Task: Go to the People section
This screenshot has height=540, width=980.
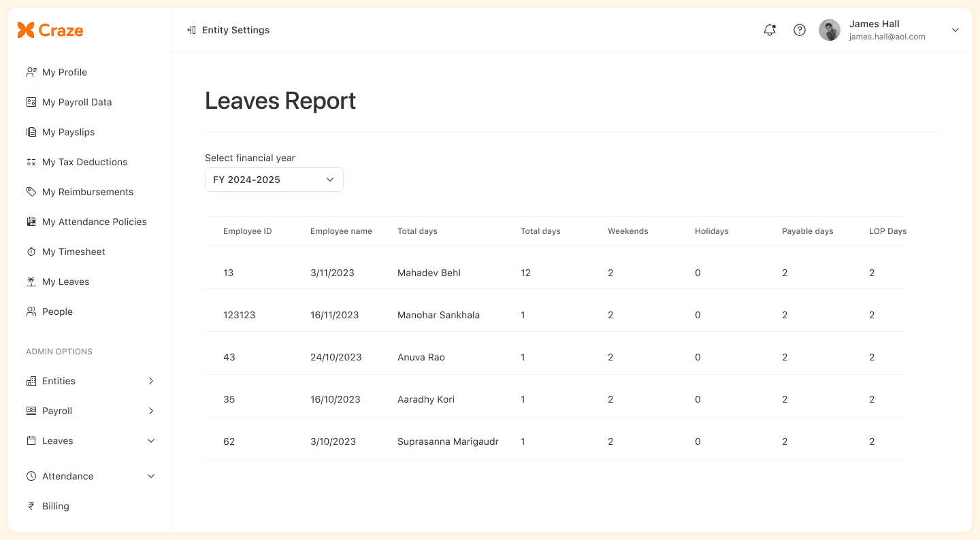Action: coord(57,311)
